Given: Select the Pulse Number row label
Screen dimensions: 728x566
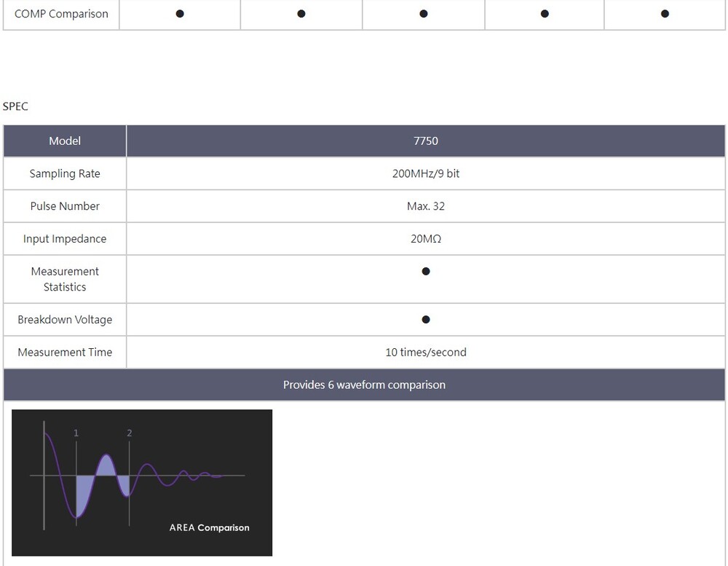Looking at the screenshot, I should pos(65,206).
